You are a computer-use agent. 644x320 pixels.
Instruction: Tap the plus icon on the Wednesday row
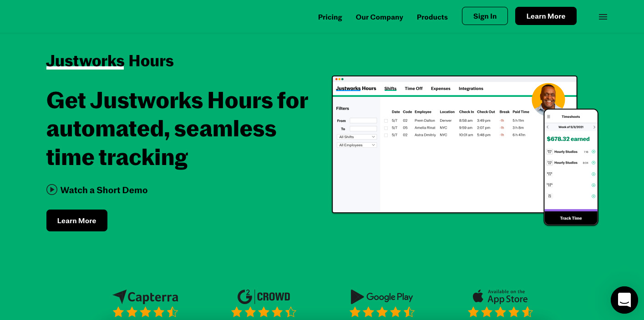(593, 174)
